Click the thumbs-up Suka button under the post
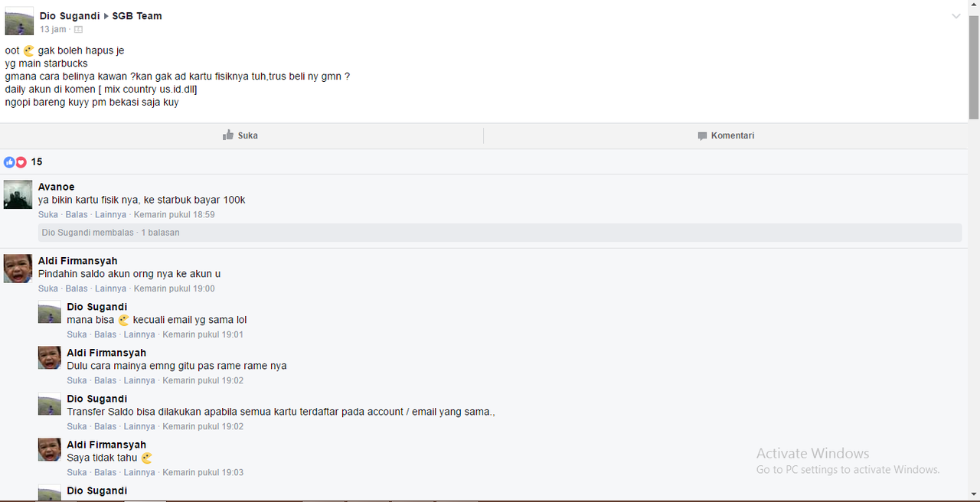 (240, 135)
